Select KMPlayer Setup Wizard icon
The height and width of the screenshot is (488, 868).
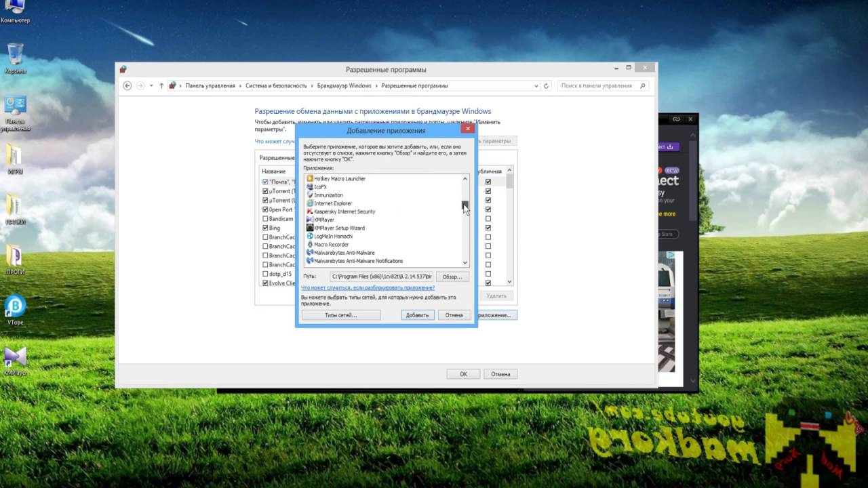click(310, 228)
